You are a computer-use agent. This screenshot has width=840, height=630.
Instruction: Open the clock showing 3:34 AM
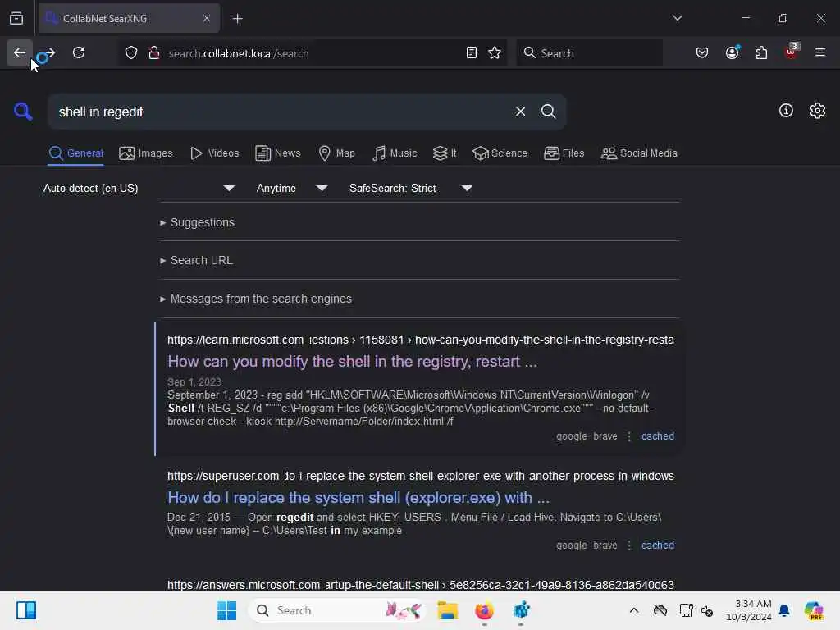[x=749, y=610]
